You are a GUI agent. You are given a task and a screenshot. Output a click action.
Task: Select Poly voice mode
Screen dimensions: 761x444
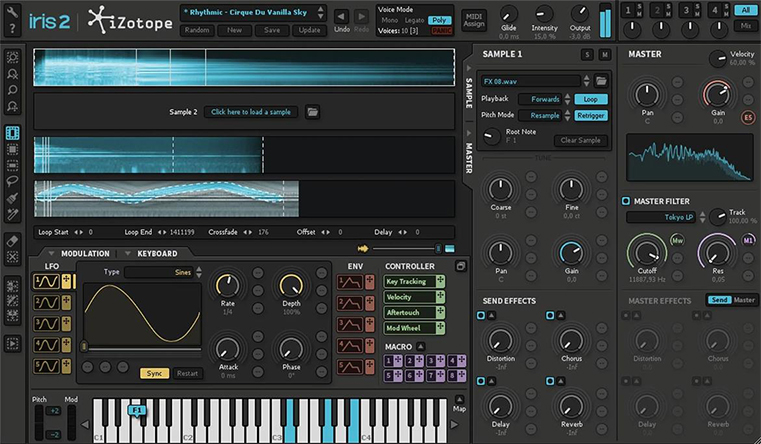439,20
